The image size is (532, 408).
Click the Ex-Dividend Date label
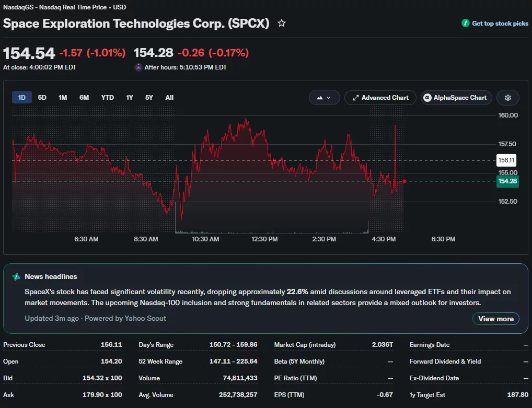[434, 378]
